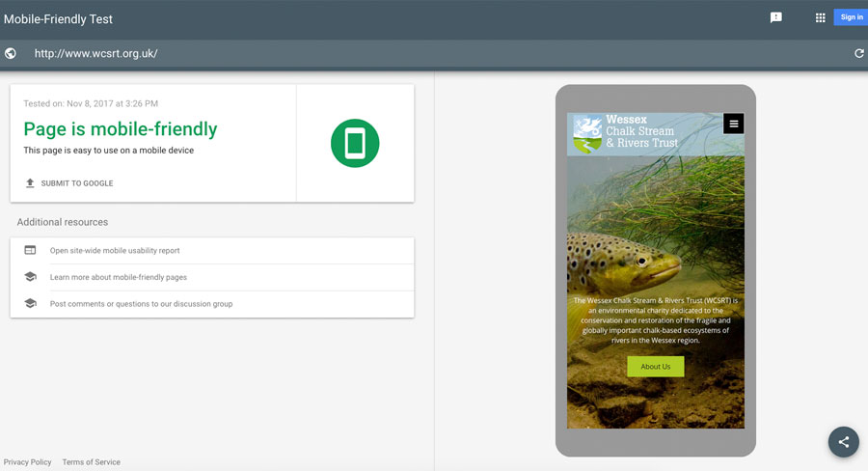Click the share floating button

point(843,442)
